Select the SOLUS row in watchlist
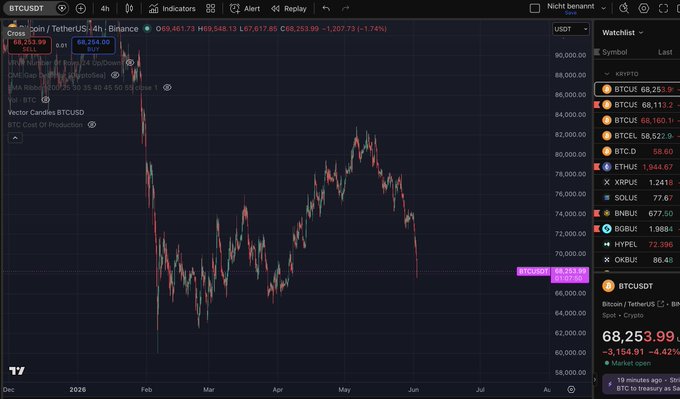The image size is (680, 399). [x=637, y=198]
